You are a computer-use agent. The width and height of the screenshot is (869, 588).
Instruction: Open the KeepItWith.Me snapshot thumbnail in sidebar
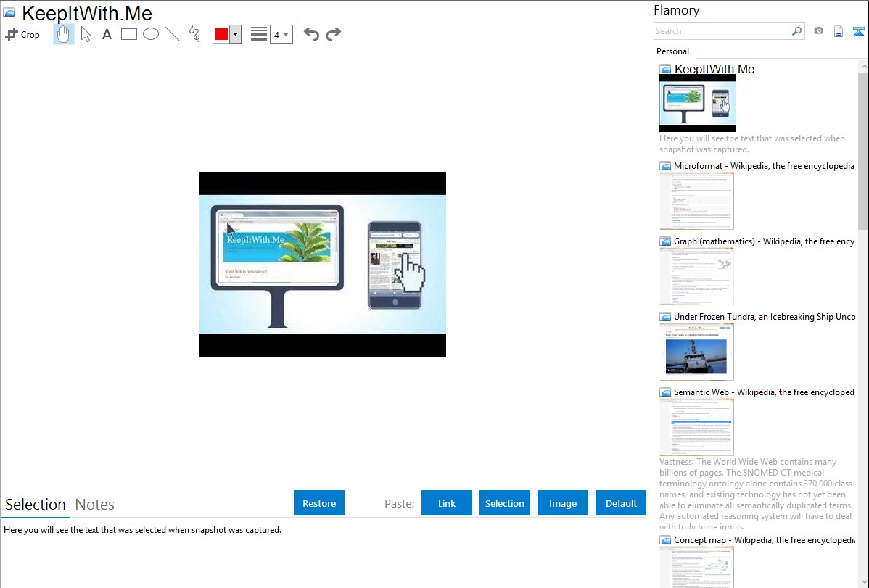(698, 103)
